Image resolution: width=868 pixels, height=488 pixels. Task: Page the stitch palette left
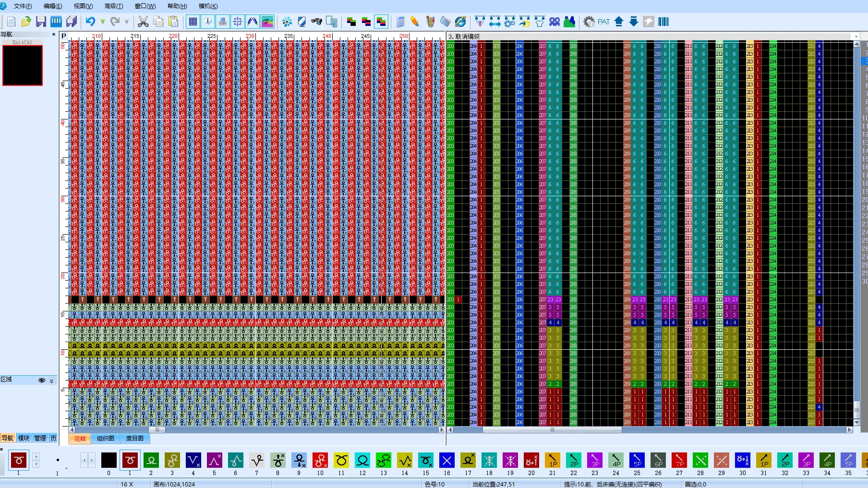click(84, 460)
